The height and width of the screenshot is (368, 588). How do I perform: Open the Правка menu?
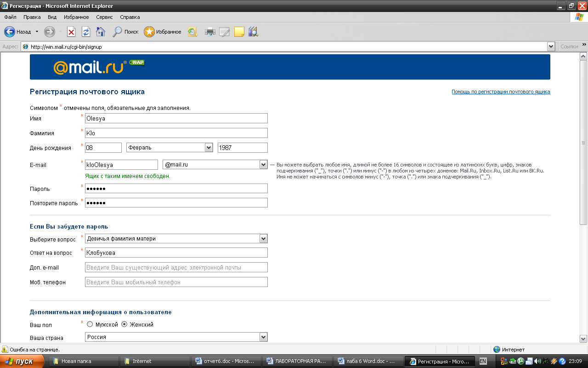(32, 17)
